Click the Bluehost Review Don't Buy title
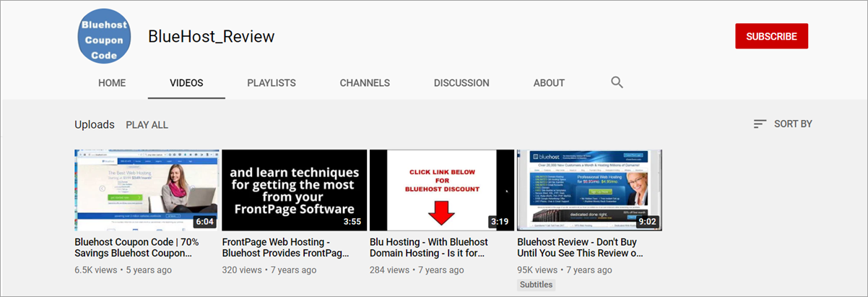Image resolution: width=868 pixels, height=297 pixels. (x=580, y=248)
